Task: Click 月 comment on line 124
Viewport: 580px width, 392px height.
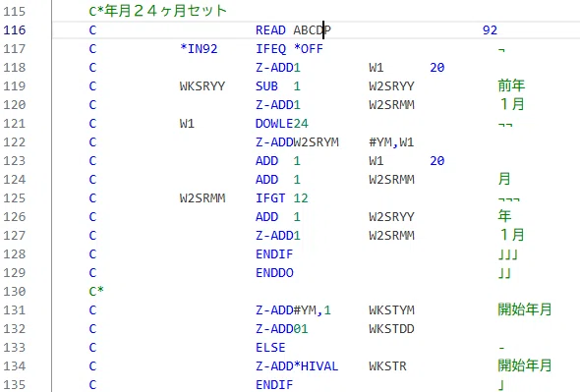Action: coord(504,179)
